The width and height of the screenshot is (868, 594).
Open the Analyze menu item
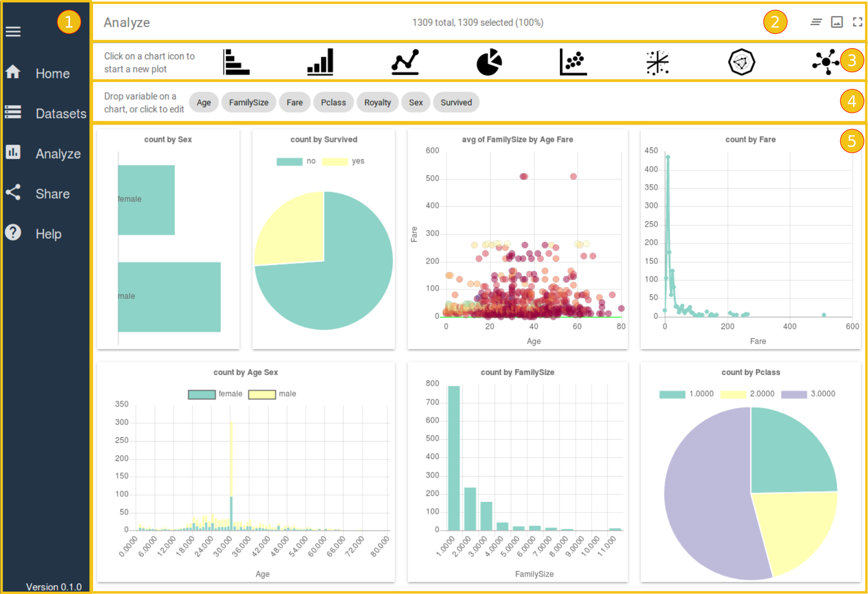(58, 154)
